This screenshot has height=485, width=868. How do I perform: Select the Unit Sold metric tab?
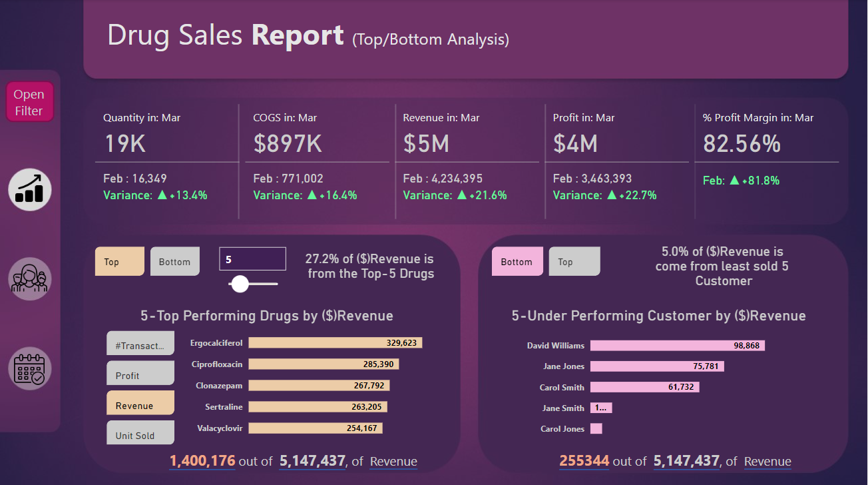[x=140, y=434]
